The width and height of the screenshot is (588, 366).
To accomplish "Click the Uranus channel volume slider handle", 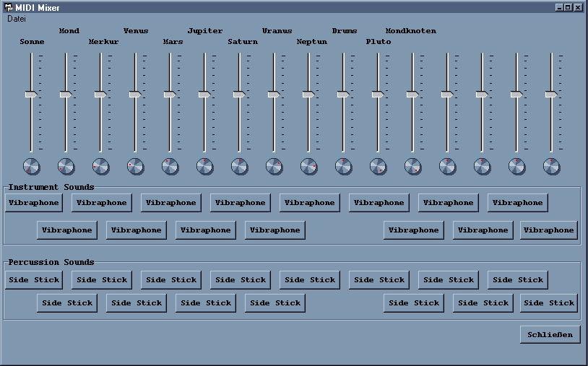I will point(274,94).
